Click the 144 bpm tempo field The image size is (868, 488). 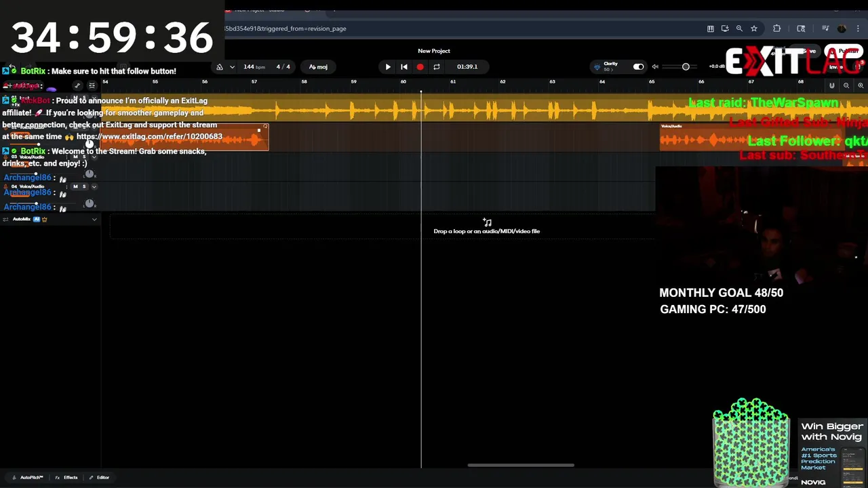tap(254, 67)
